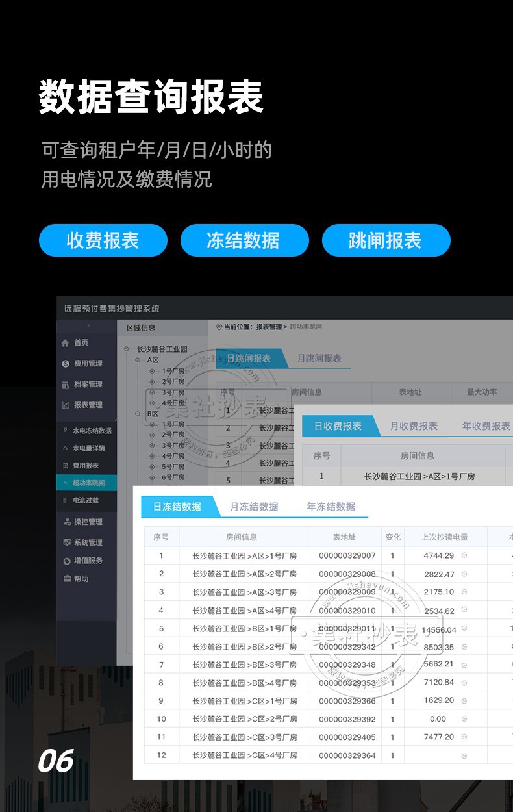513x812 pixels.
Task: Open the 年冻结数据 tab
Action: click(x=331, y=507)
